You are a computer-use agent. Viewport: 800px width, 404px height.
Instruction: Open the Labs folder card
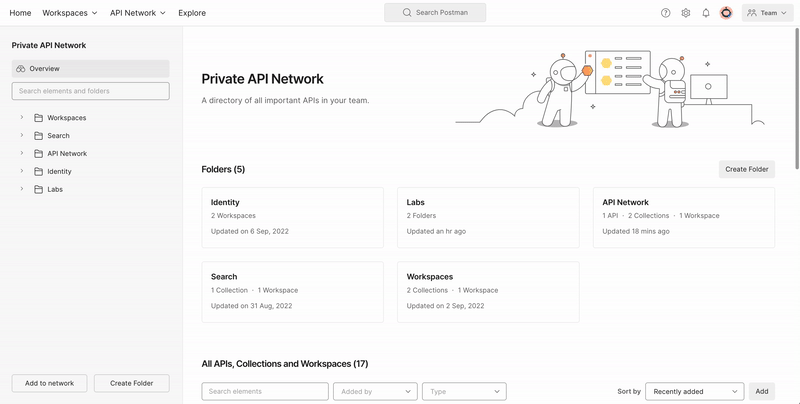point(488,216)
